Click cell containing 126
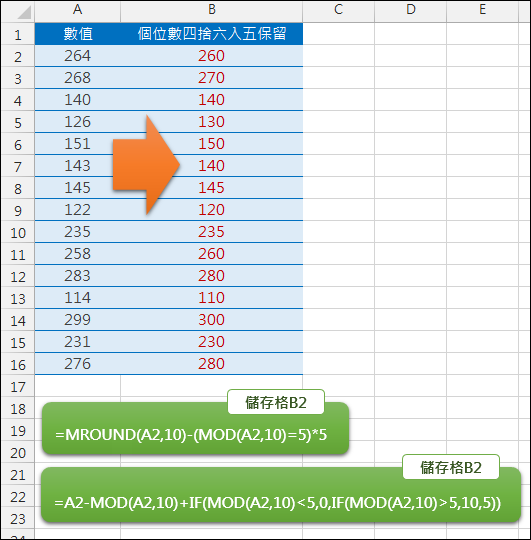531x540 pixels. click(x=77, y=122)
